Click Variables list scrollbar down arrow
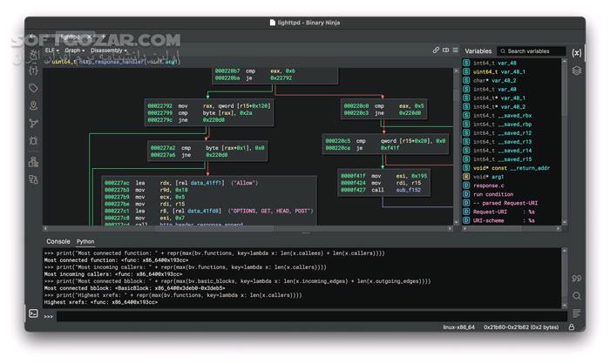This screenshot has height=364, width=610. tap(565, 222)
